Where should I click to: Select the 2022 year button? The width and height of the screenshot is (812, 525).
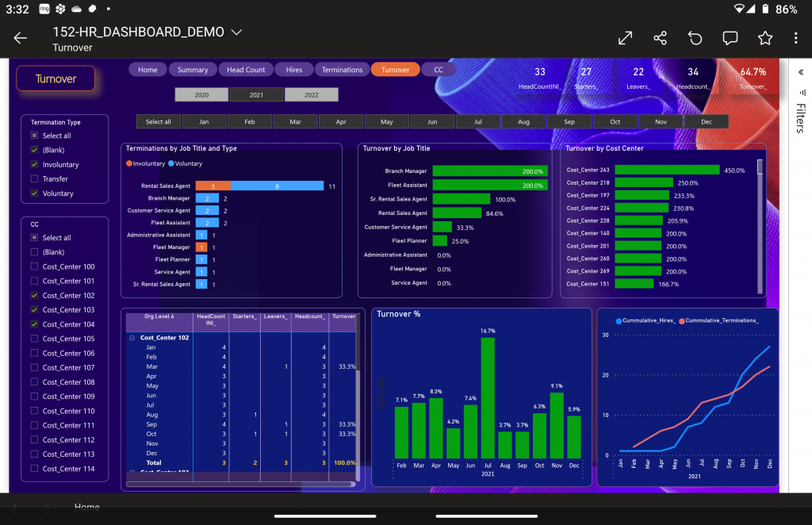[x=311, y=95]
